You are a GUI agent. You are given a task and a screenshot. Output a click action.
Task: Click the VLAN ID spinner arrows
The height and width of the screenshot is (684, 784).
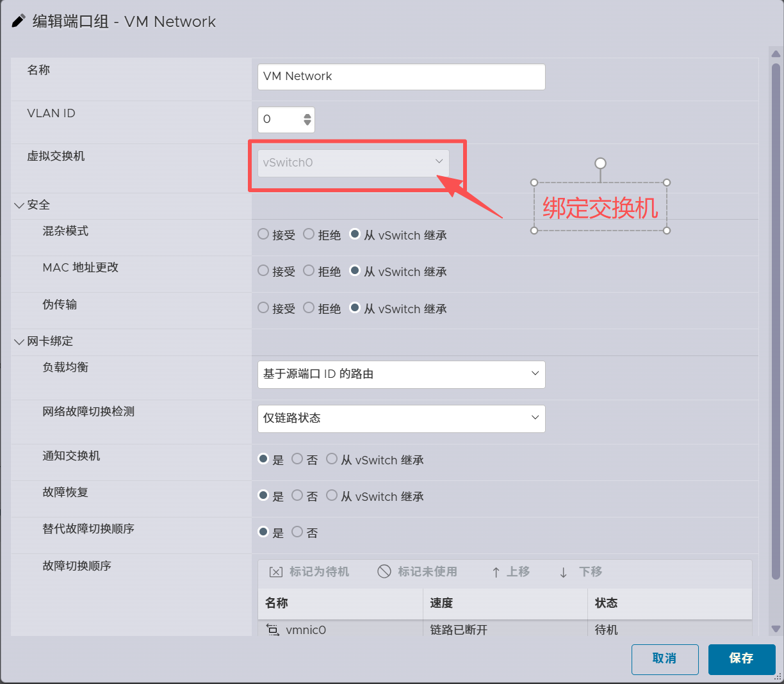pyautogui.click(x=307, y=119)
